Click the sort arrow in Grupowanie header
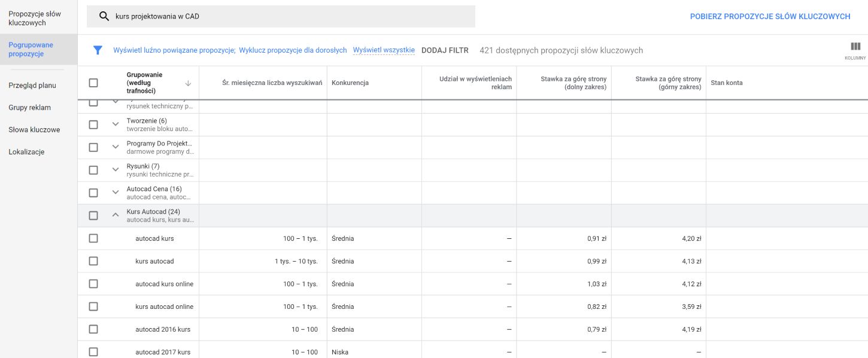 point(188,83)
